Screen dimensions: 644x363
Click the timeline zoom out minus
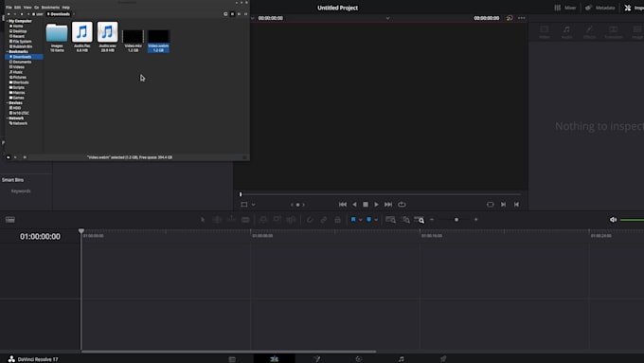tap(432, 220)
